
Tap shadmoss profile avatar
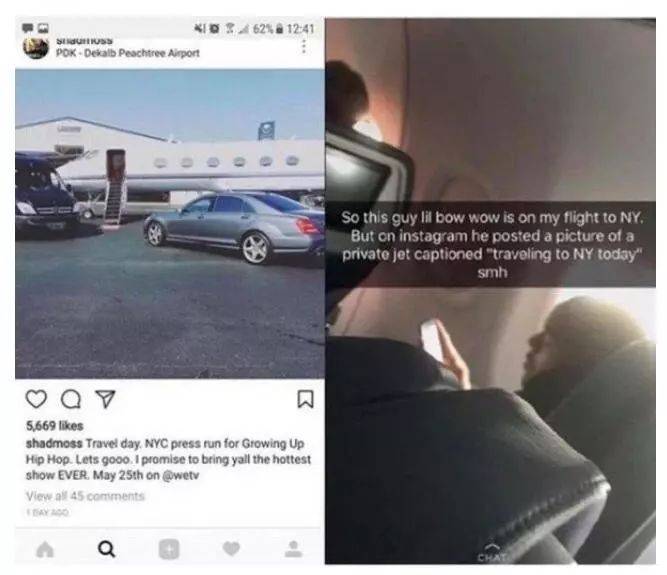tap(36, 48)
